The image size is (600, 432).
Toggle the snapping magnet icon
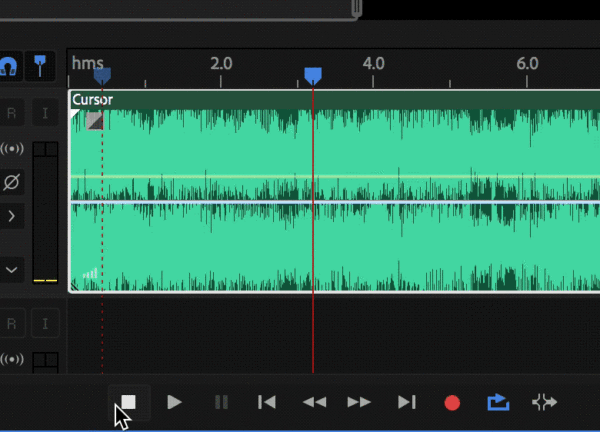[x=9, y=66]
